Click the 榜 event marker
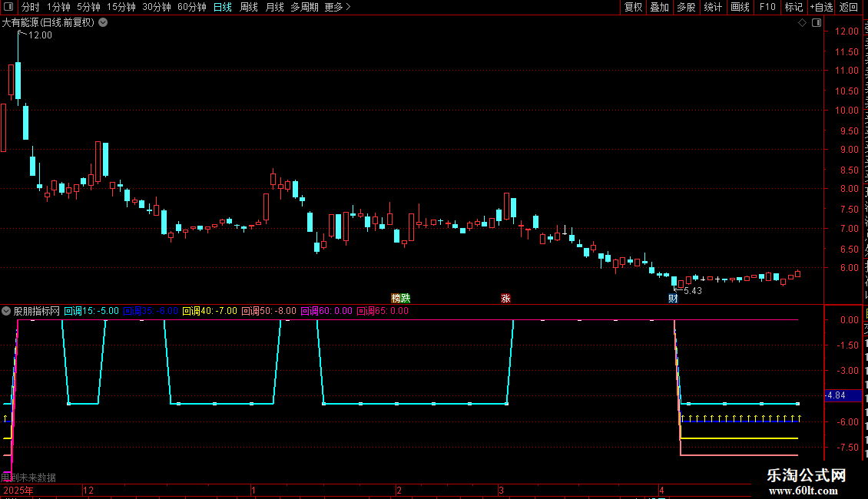This screenshot has height=499, width=868. pos(396,298)
